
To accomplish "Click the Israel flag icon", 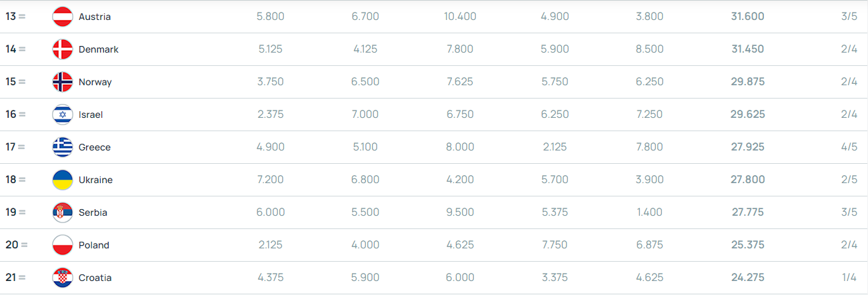I will pyautogui.click(x=62, y=115).
